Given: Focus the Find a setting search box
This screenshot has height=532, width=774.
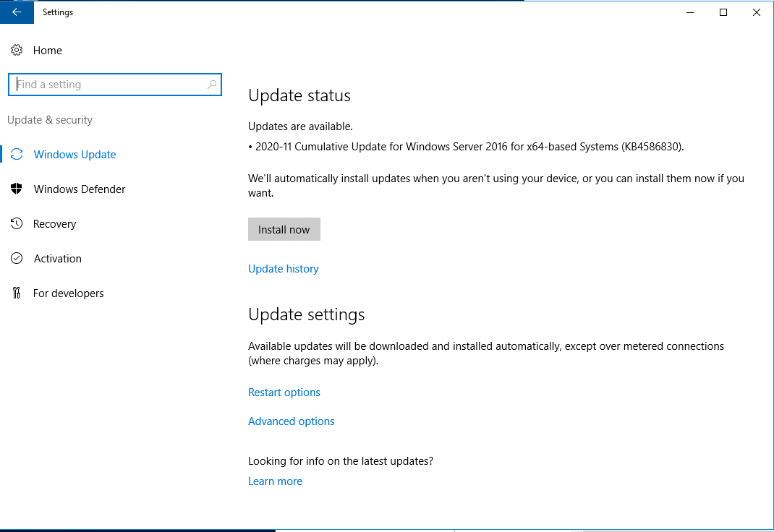Looking at the screenshot, I should 115,85.
